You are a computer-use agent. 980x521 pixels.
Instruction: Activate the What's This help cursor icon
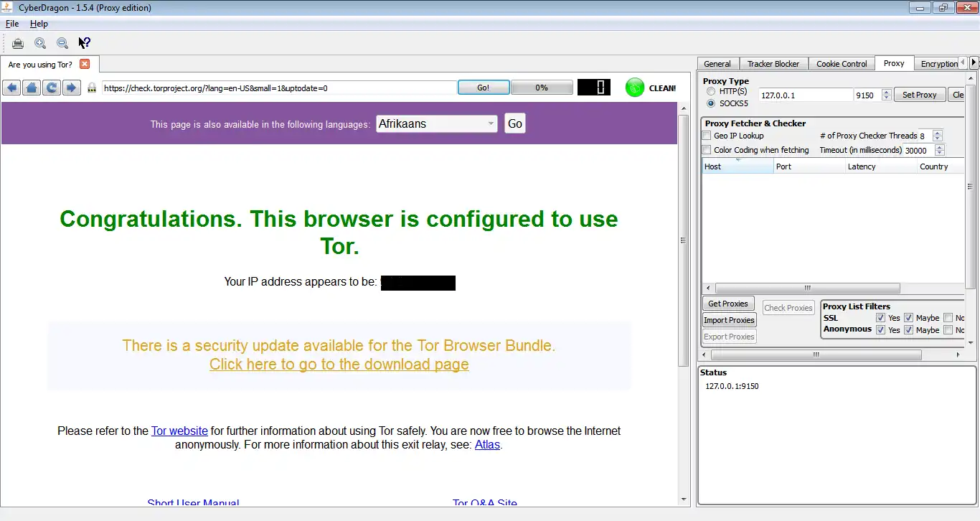tap(85, 43)
